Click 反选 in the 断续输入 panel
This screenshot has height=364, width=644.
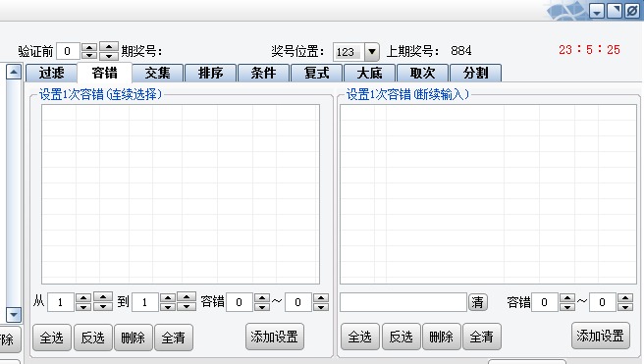401,337
